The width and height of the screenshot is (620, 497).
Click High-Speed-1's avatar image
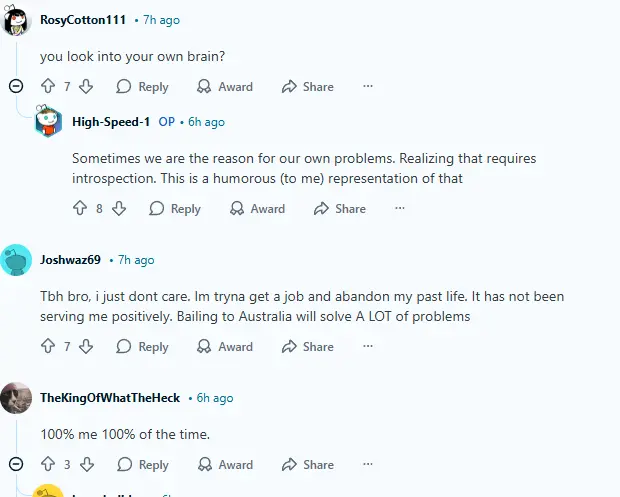(49, 123)
